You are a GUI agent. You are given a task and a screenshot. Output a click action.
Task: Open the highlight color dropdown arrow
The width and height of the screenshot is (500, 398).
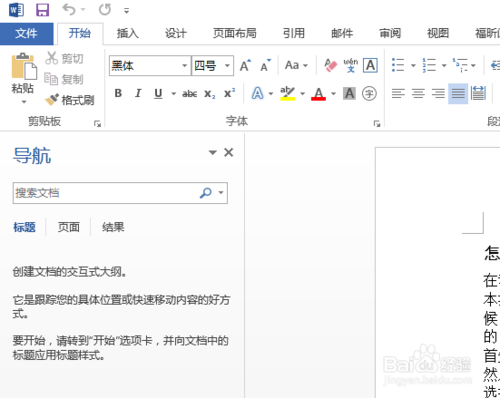(303, 94)
